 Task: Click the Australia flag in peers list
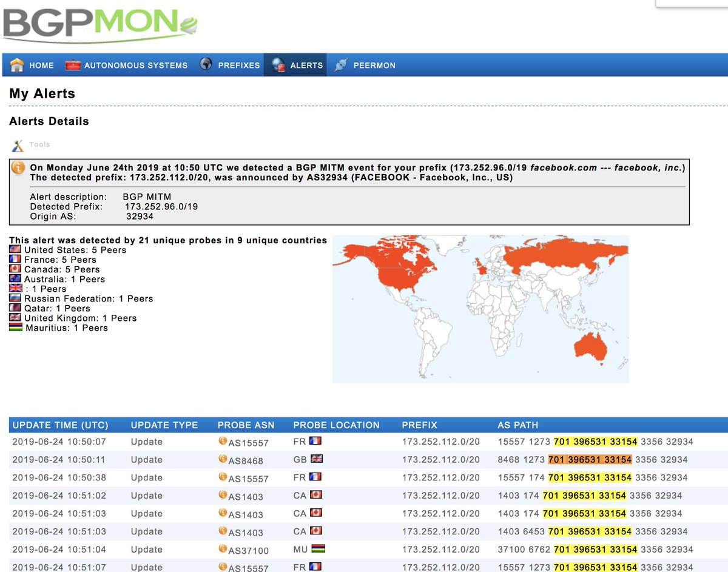click(15, 279)
